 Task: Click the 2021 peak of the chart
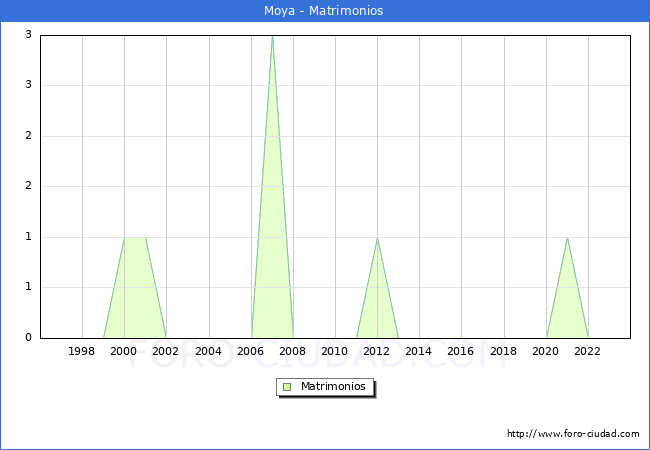tap(567, 238)
